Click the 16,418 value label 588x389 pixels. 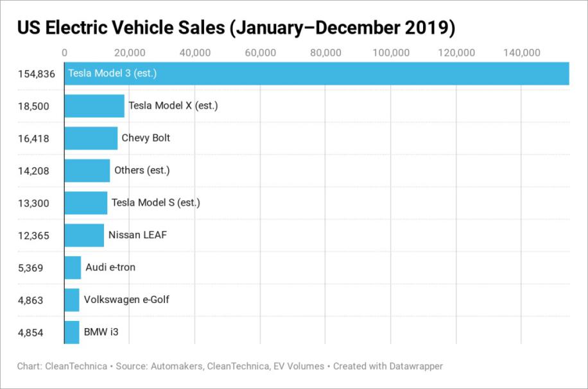pos(33,139)
